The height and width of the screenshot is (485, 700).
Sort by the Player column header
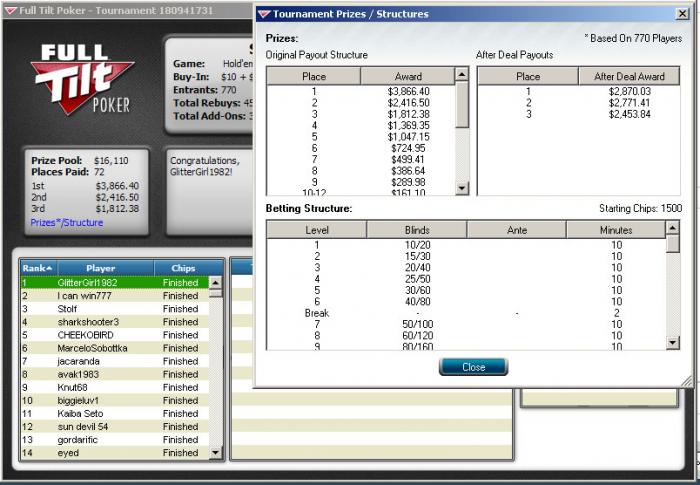click(x=105, y=268)
